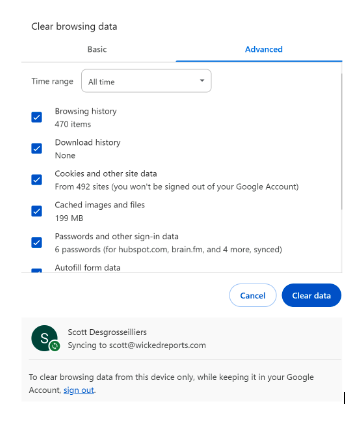Click the 'Autofill form data' label
The height and width of the screenshot is (430, 364).
[87, 268]
